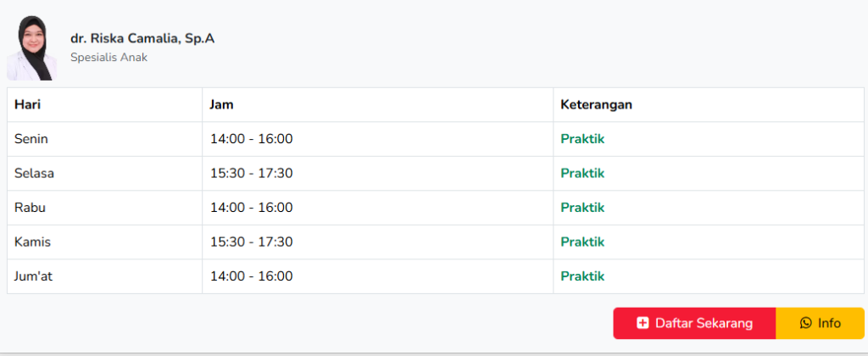Click the WhatsApp icon on Info button
This screenshot has width=868, height=356.
(805, 323)
